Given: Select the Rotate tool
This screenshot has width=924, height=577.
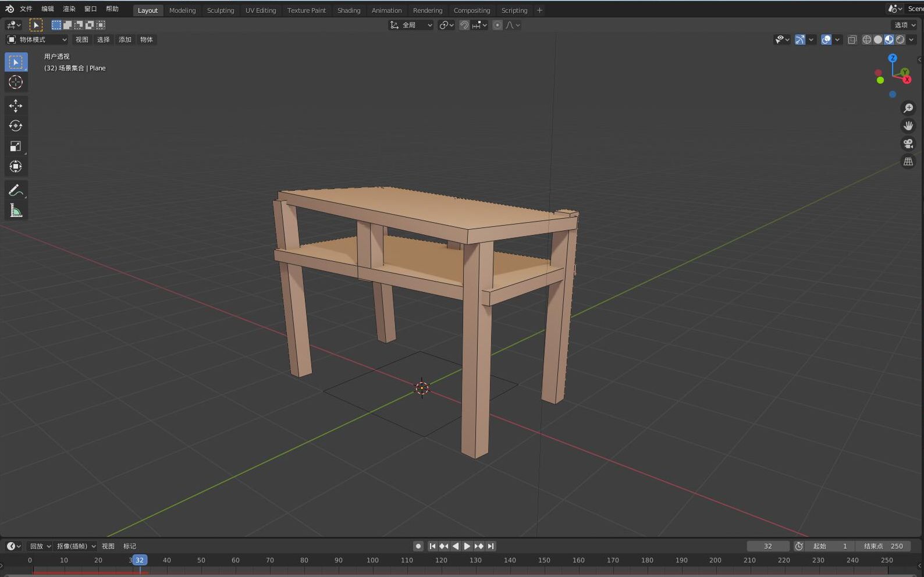Looking at the screenshot, I should pyautogui.click(x=16, y=126).
